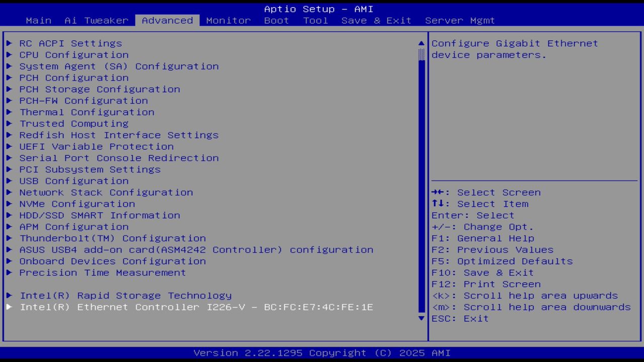Enter Redfish Host Interface Settings
Screen dimensions: 644x362
point(119,135)
